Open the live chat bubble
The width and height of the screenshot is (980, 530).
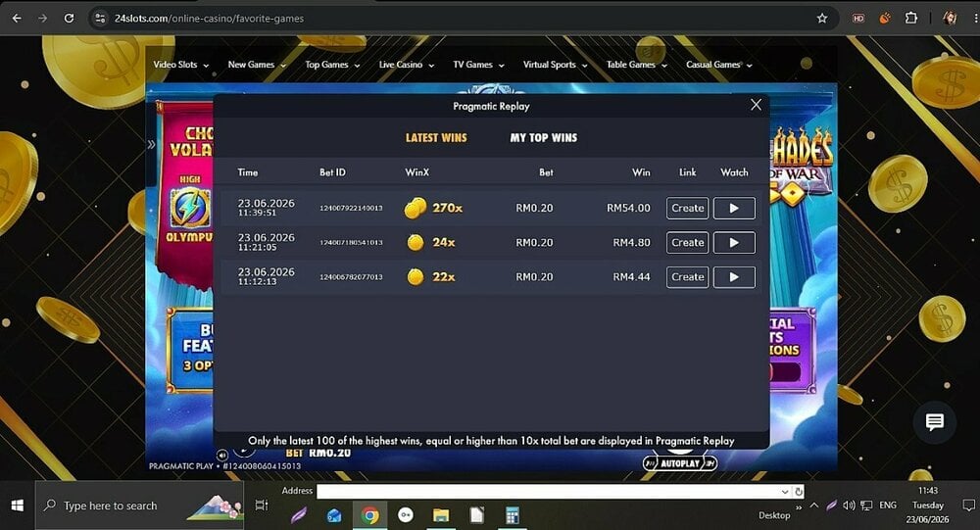[x=934, y=422]
